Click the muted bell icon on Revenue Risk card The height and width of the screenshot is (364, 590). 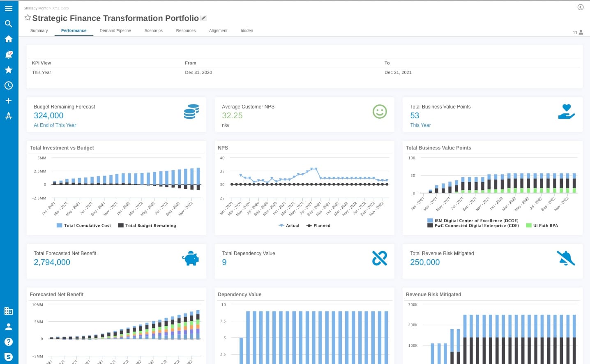(x=566, y=258)
